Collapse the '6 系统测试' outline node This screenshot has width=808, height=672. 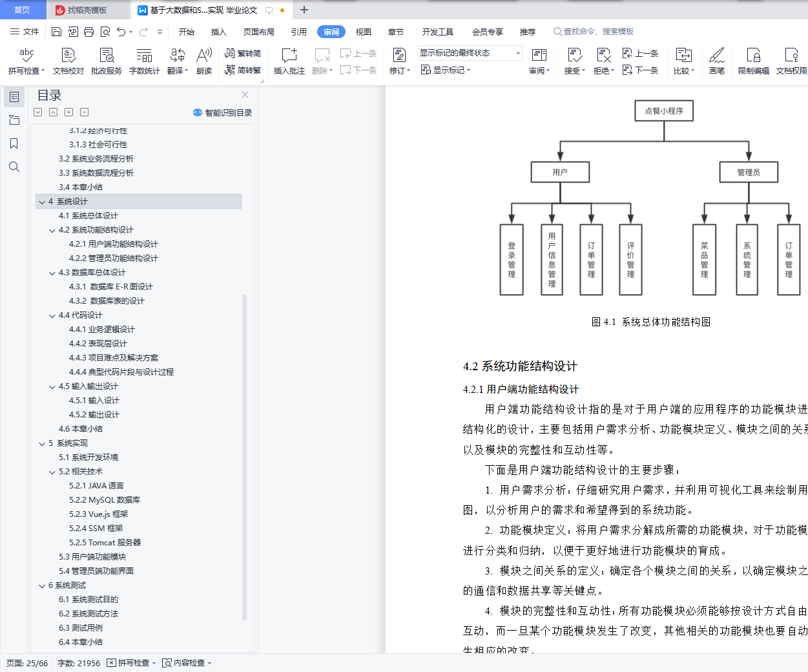[42, 585]
